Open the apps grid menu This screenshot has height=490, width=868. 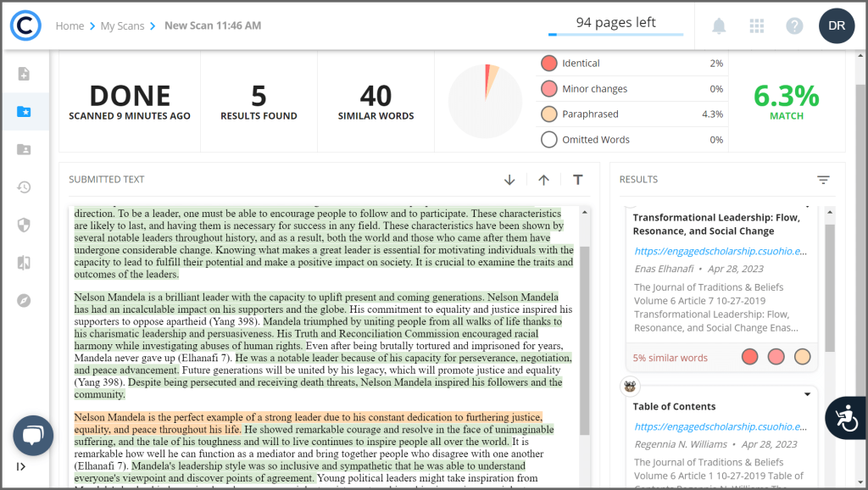[x=756, y=25]
